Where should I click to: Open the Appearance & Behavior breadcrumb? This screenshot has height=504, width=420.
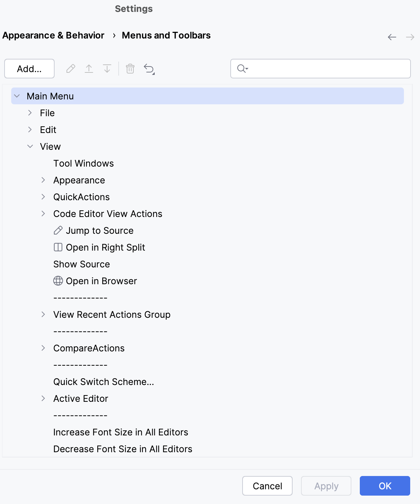pyautogui.click(x=53, y=35)
